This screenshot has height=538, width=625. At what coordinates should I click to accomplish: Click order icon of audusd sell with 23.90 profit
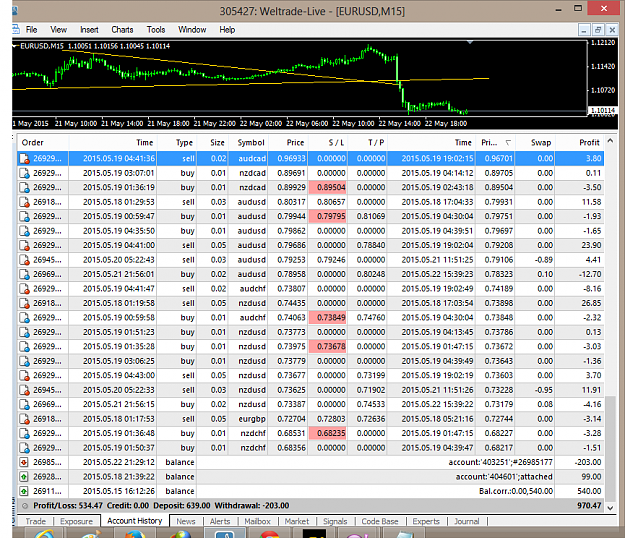click(25, 245)
